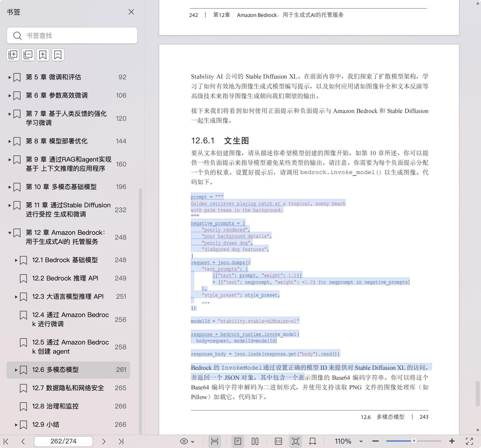Screen dimensions: 481x448
Task: Click the zoom in plus button
Action: pyautogui.click(x=452, y=441)
